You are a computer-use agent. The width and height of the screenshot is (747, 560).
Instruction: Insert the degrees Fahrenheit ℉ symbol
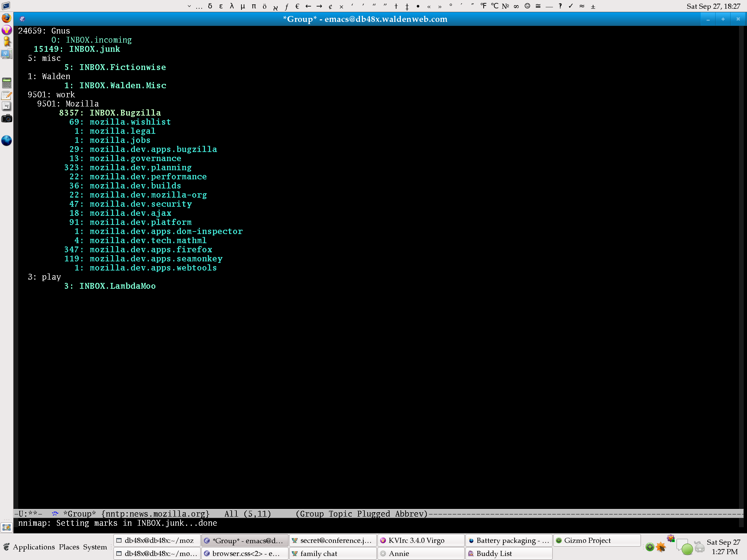(483, 6)
